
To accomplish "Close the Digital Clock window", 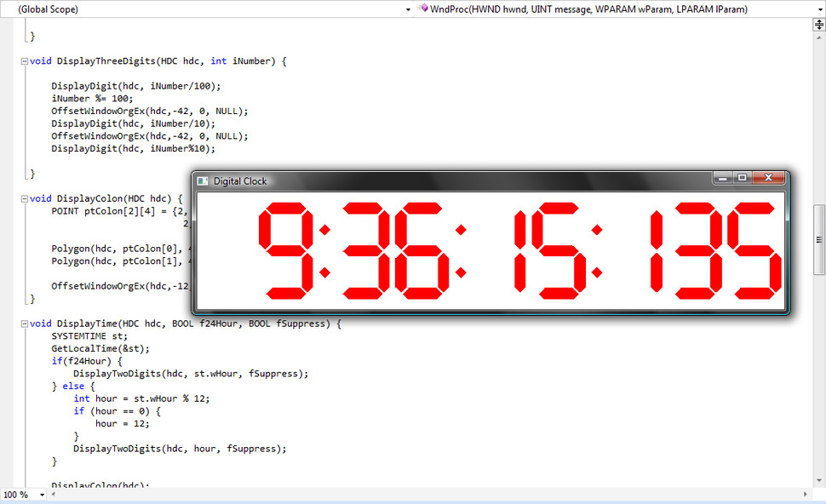I will 769,178.
